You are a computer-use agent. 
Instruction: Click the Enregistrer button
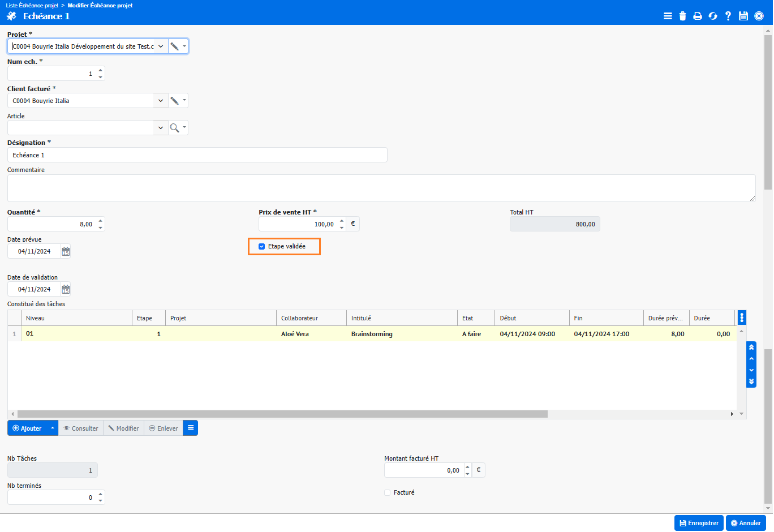point(699,523)
